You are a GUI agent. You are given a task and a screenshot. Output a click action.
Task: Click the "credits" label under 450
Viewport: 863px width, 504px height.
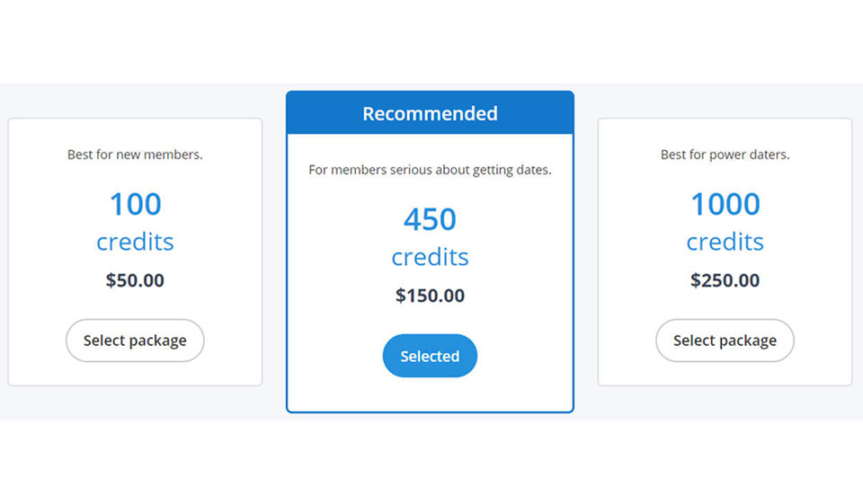pos(430,257)
